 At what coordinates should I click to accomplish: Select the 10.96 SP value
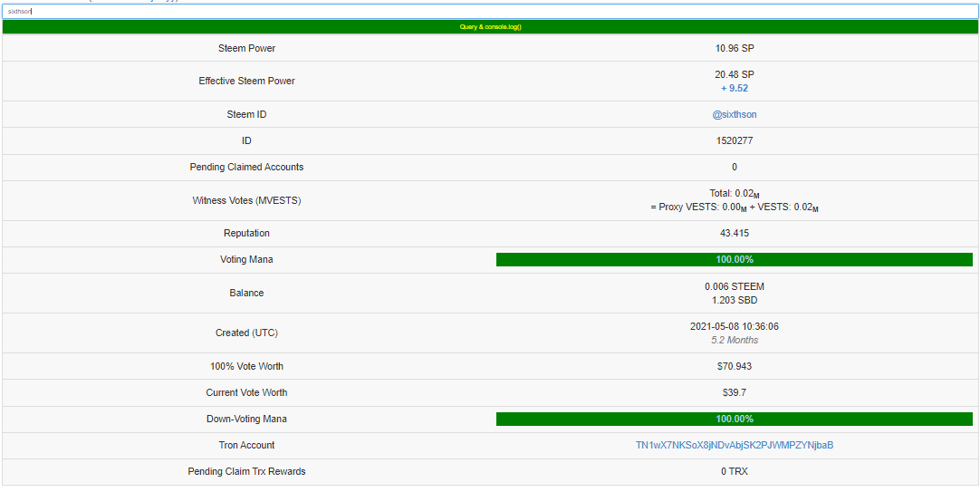tap(735, 48)
